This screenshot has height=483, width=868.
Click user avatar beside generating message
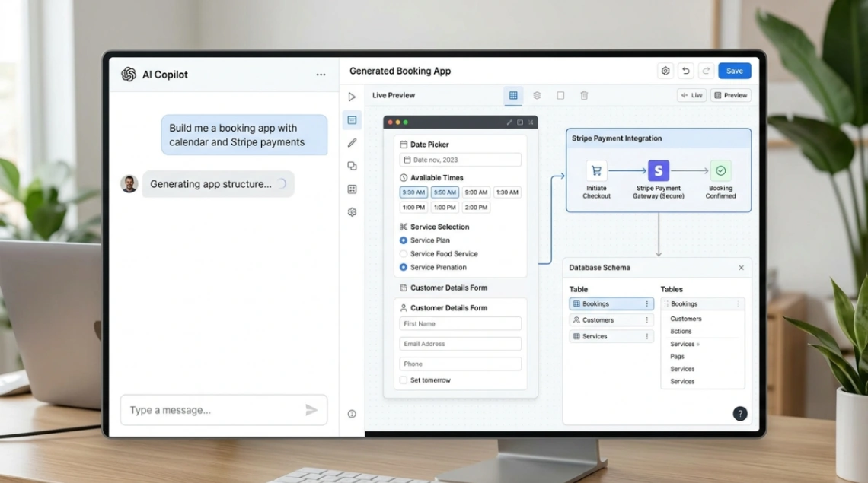pos(129,183)
